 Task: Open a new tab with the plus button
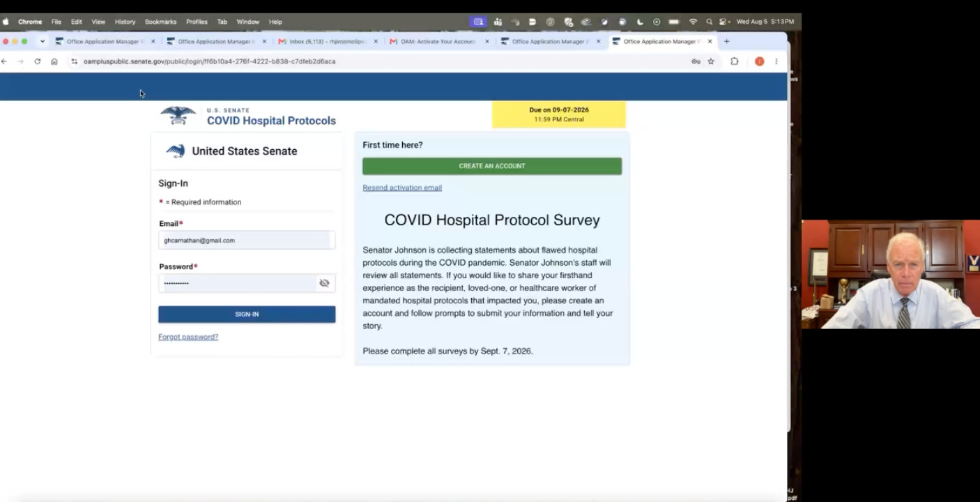coord(726,41)
